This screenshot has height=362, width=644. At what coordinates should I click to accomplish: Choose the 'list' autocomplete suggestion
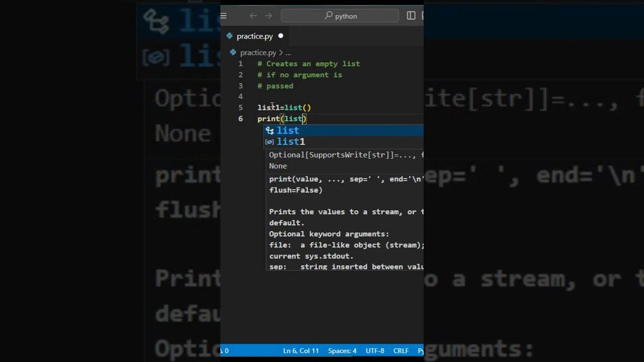(x=345, y=130)
